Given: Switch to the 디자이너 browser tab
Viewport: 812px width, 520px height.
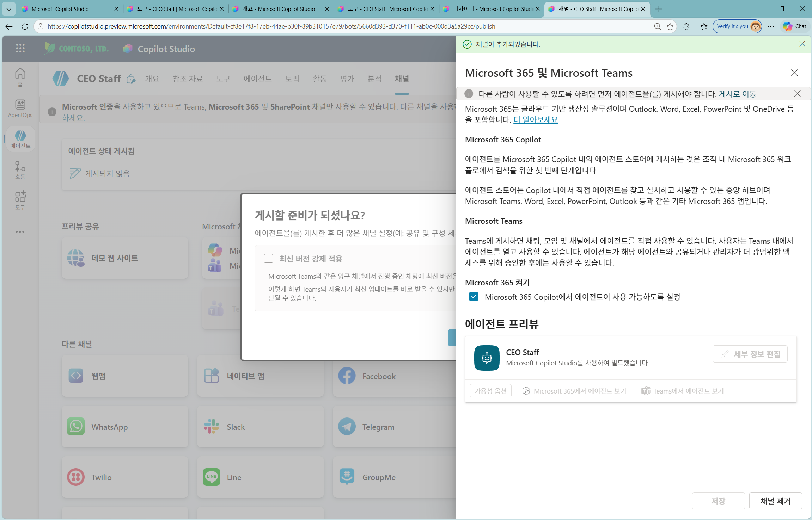Looking at the screenshot, I should 492,9.
